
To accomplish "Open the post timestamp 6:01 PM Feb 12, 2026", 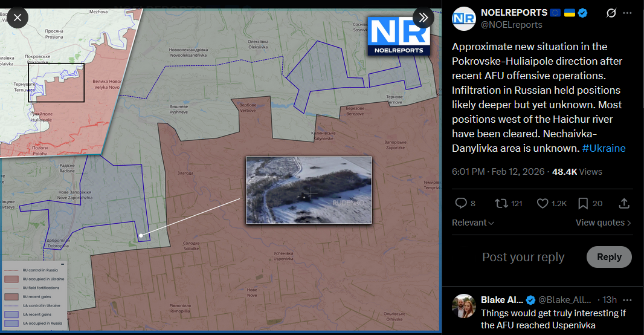I will pyautogui.click(x=498, y=172).
